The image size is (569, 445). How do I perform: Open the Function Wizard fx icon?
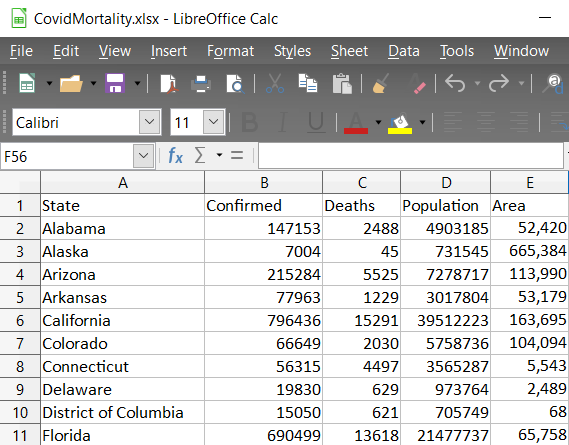click(175, 156)
